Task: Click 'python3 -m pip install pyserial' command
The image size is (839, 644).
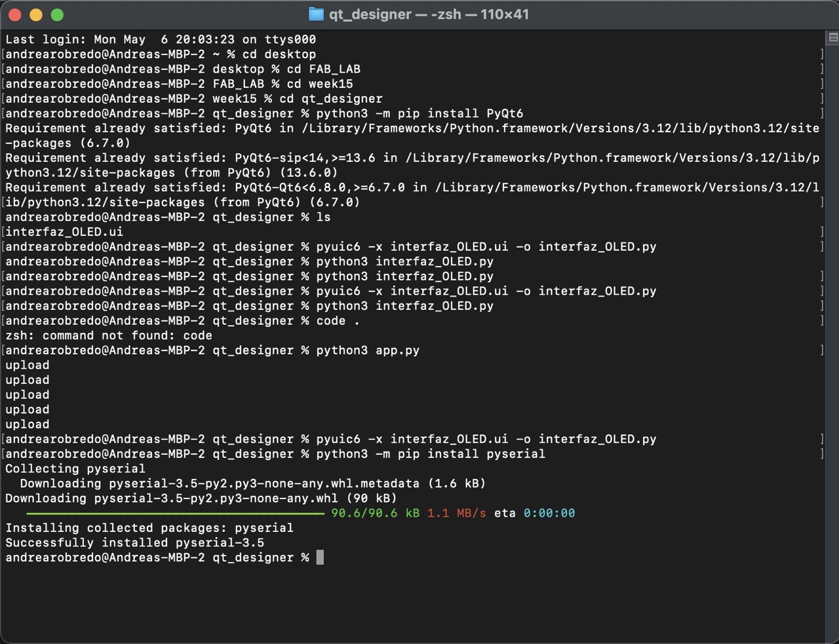Action: [x=431, y=454]
